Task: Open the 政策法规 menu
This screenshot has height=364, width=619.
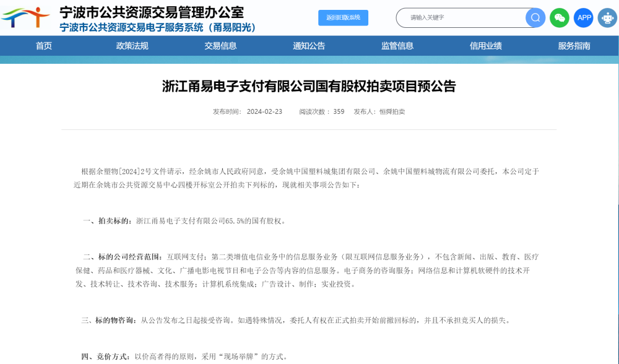Action: [131, 46]
